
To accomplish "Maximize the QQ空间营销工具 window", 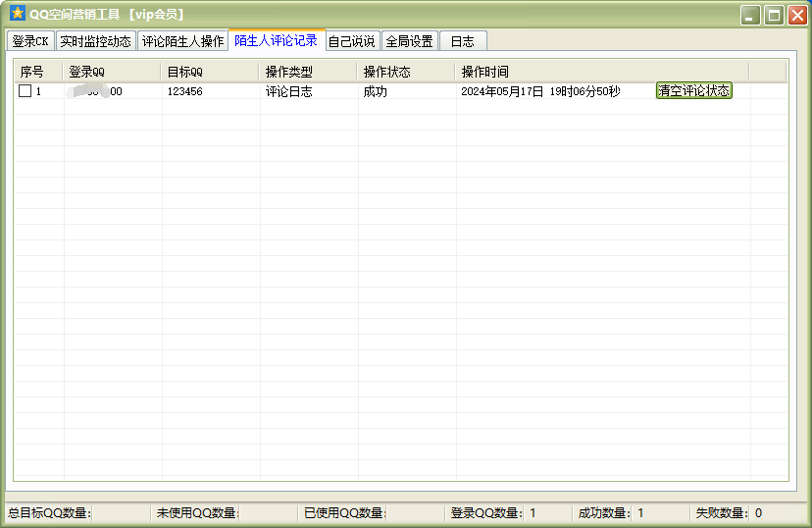I will 774,15.
